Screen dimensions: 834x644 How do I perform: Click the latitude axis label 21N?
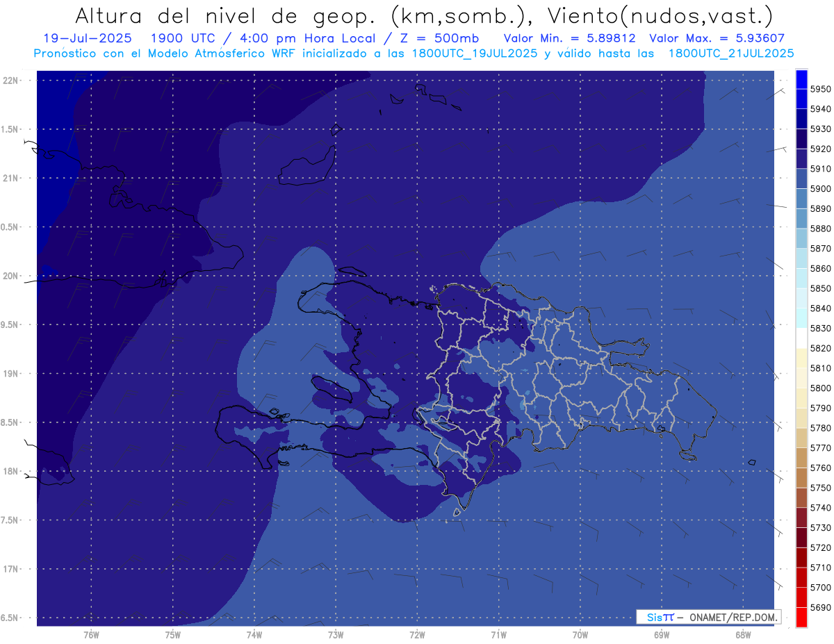point(10,178)
